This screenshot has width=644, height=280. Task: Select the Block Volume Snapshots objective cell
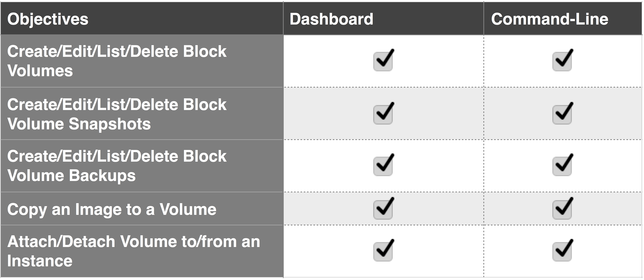pos(142,113)
